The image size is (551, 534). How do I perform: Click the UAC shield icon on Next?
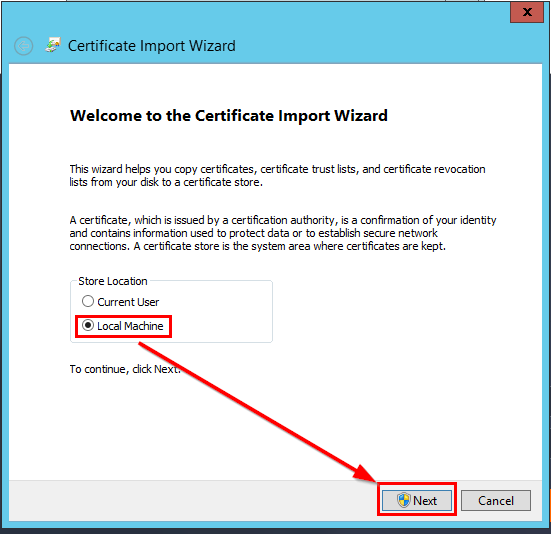[x=404, y=500]
